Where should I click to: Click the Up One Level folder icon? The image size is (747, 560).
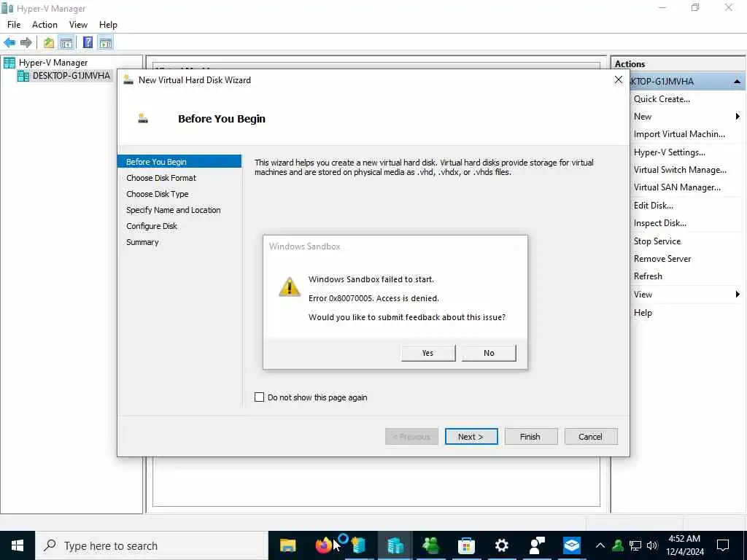pos(49,43)
